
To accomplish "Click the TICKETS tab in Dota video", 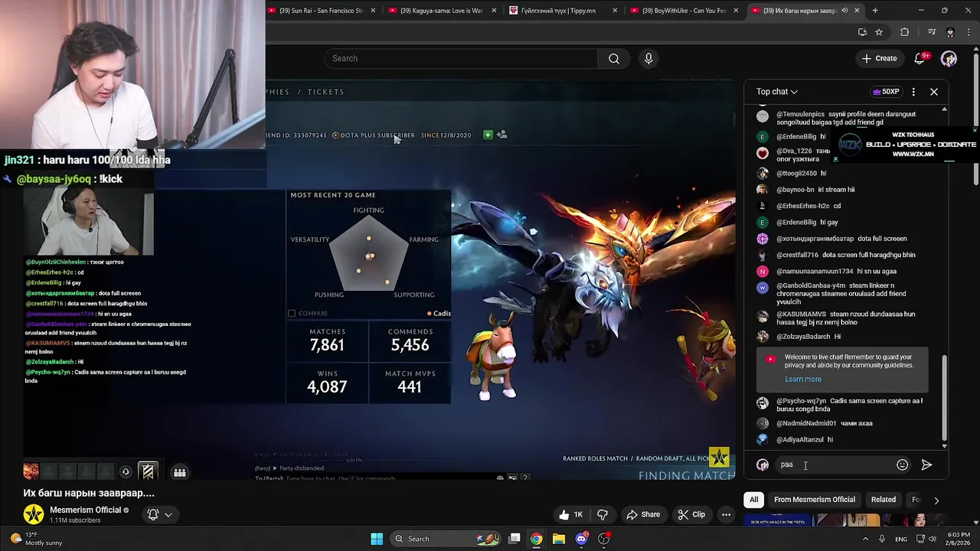I will tap(325, 92).
